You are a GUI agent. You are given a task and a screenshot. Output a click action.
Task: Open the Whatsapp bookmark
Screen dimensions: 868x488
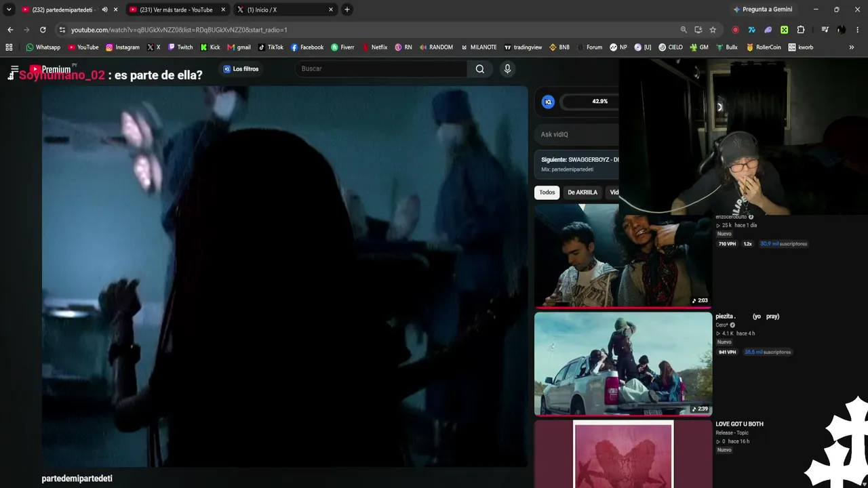[x=43, y=47]
